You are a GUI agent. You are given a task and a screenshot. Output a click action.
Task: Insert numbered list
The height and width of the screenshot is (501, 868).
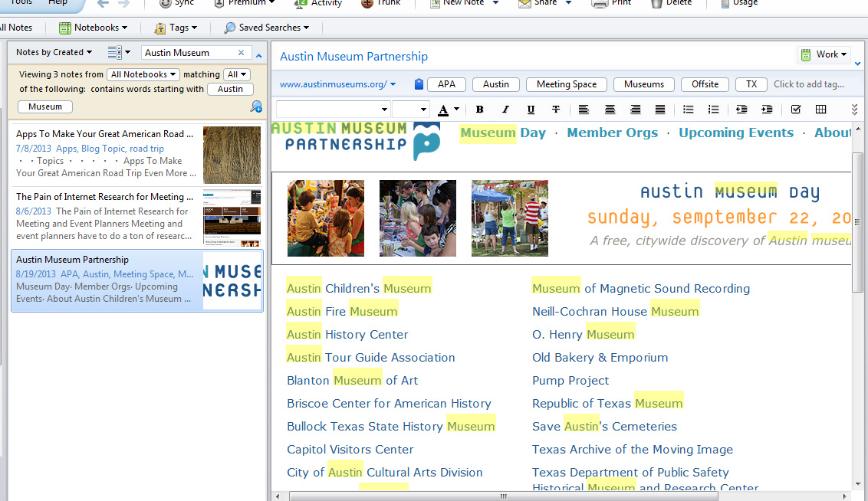[x=714, y=110]
